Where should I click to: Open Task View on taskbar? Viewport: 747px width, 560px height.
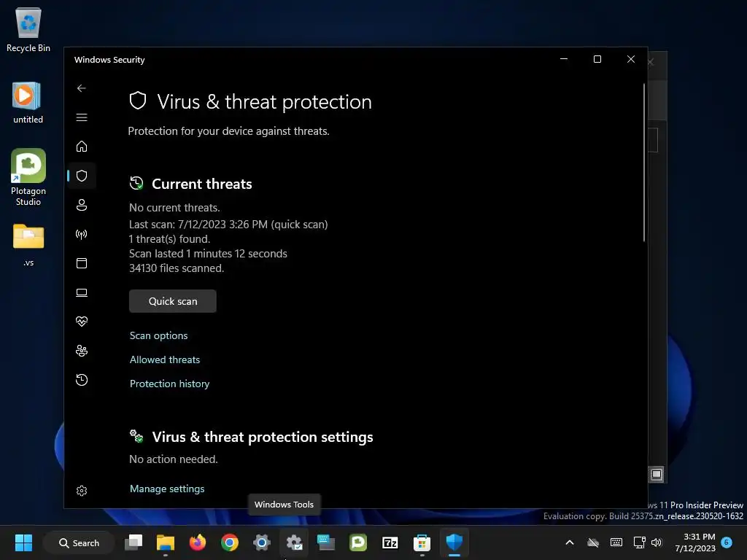point(133,542)
